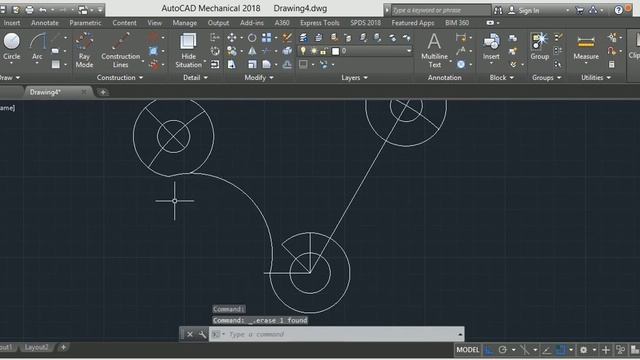
Task: Click Sign In link
Action: click(x=529, y=11)
